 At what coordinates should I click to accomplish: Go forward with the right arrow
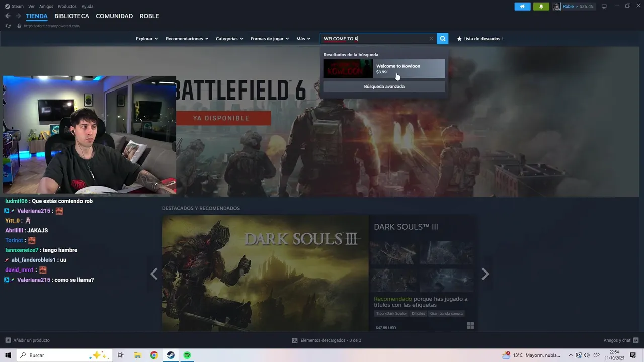pos(18,16)
